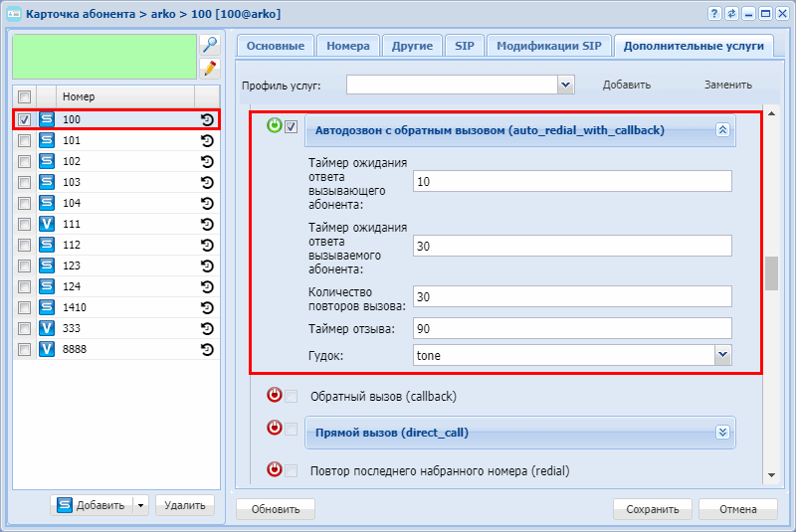The height and width of the screenshot is (532, 796).
Task: Click the history icon for number 124
Action: click(x=207, y=286)
